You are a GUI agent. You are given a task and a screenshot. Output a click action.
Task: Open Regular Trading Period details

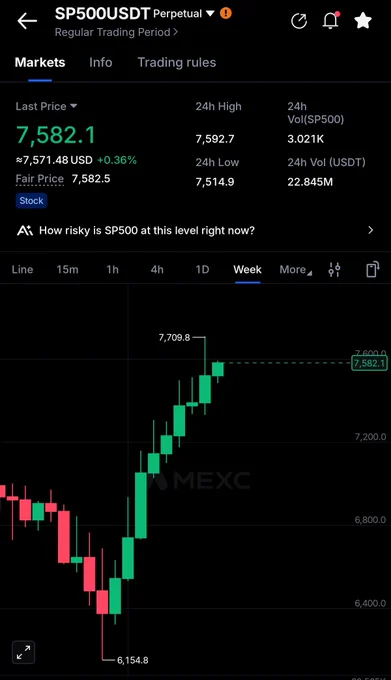tap(116, 33)
